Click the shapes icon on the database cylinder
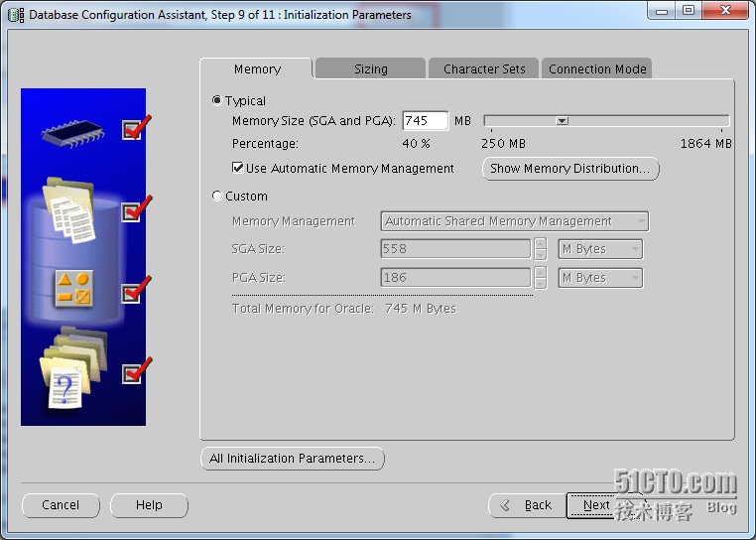This screenshot has width=756, height=540. pos(73,289)
